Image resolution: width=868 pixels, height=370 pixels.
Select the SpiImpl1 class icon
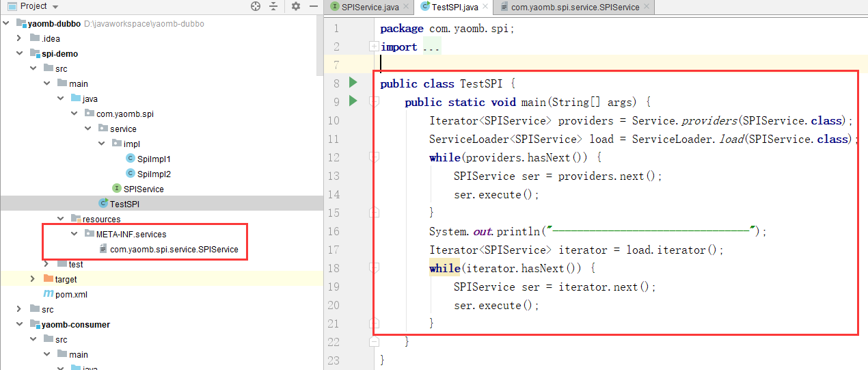point(131,159)
